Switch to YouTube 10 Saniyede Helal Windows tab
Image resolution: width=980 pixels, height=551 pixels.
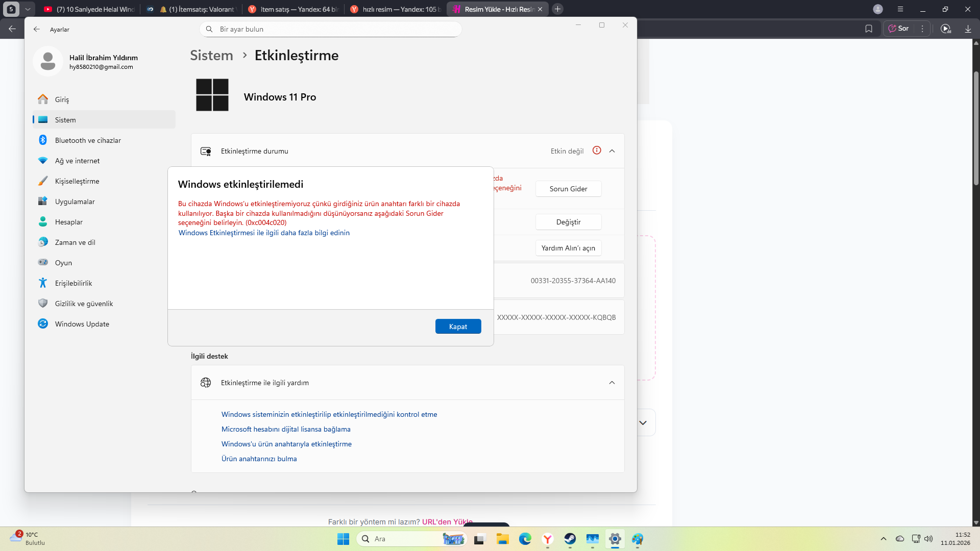point(89,9)
